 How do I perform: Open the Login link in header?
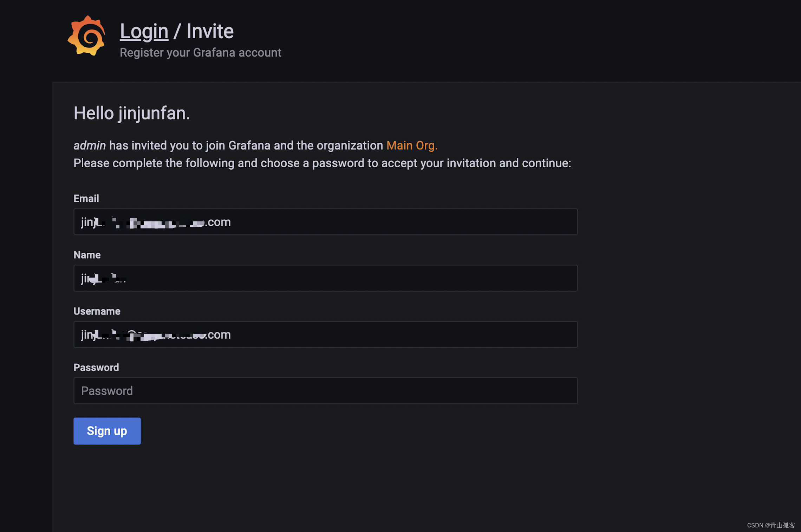tap(144, 31)
